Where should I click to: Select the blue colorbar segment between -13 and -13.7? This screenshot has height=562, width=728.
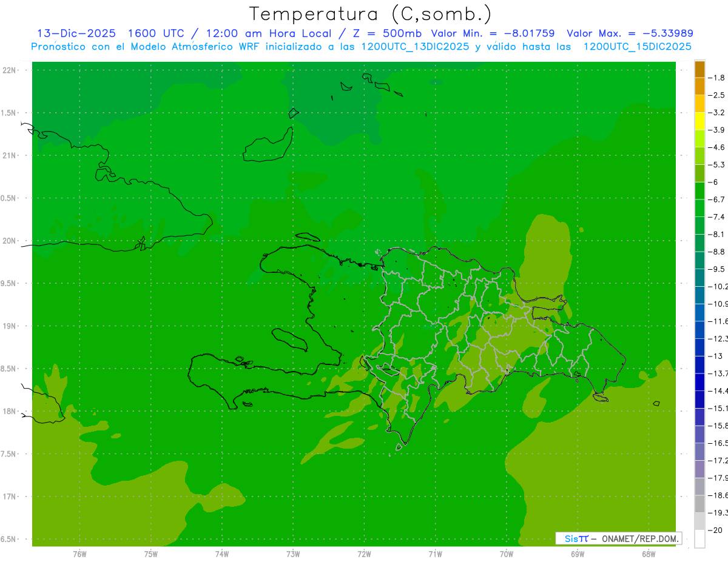[699, 365]
